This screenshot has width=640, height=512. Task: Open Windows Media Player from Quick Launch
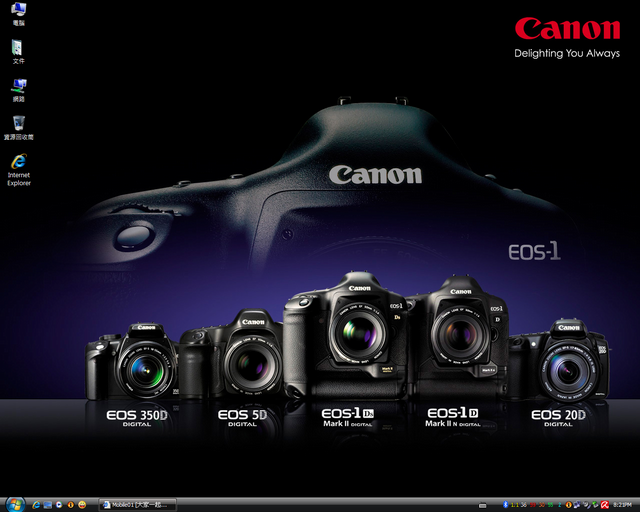point(59,505)
